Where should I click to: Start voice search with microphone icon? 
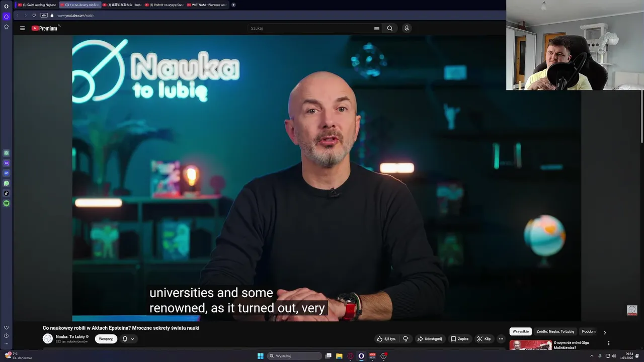click(x=407, y=28)
